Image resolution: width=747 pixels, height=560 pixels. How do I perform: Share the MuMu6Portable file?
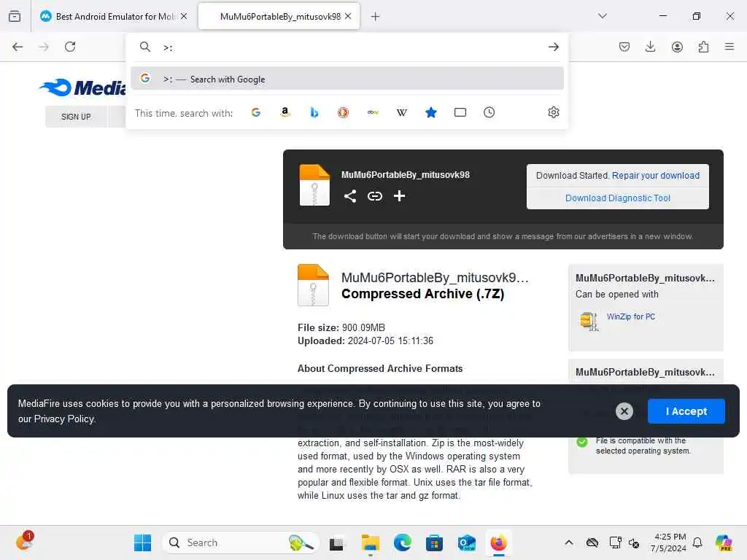click(350, 196)
